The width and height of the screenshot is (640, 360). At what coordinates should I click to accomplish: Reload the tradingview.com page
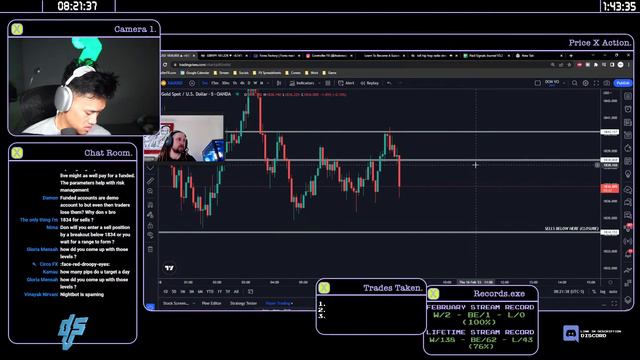coord(165,65)
